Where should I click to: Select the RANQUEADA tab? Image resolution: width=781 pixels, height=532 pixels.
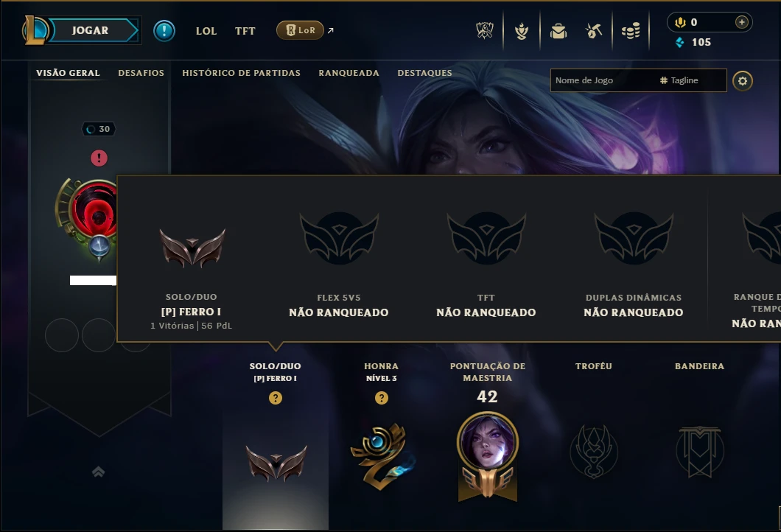pyautogui.click(x=349, y=73)
